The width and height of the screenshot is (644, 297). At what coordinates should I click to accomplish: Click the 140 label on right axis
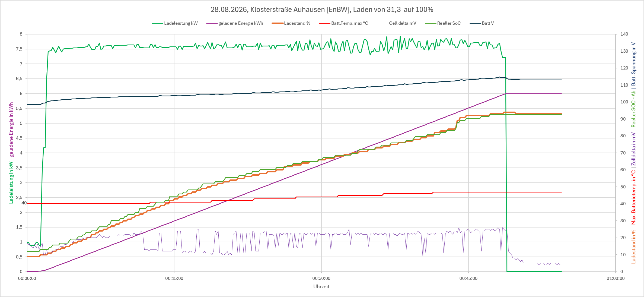[624, 34]
